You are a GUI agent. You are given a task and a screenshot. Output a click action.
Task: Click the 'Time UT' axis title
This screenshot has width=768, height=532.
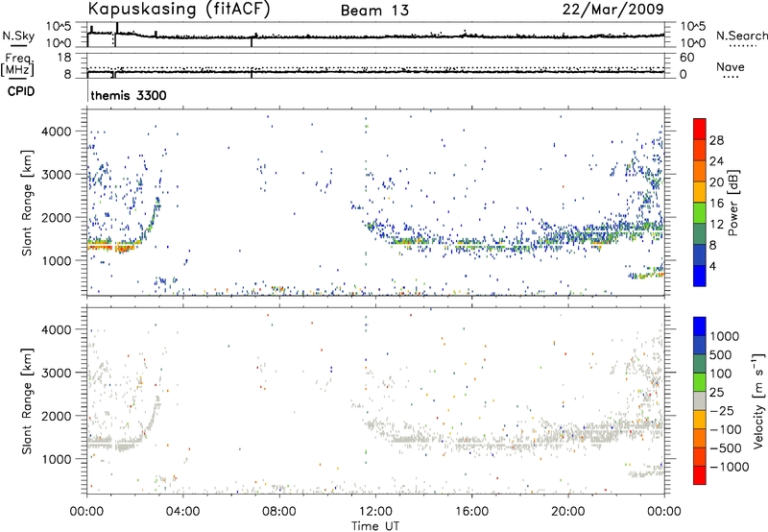point(375,525)
